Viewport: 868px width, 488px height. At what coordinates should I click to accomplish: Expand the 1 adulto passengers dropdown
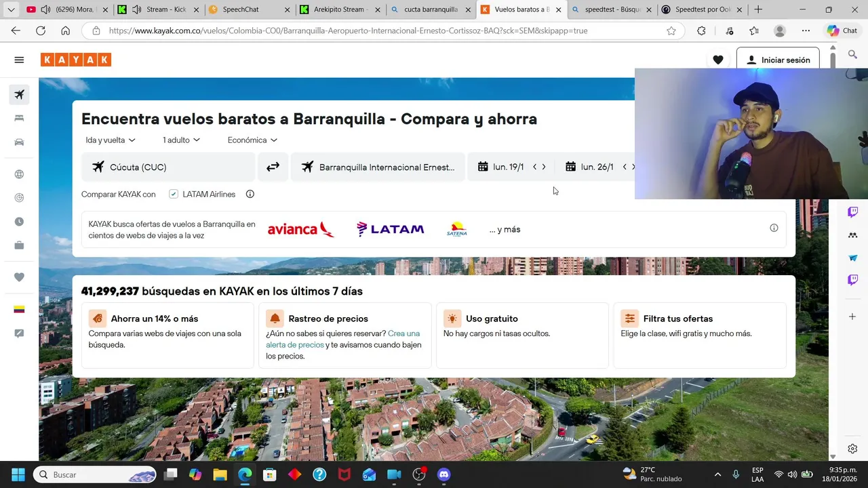[x=181, y=140]
